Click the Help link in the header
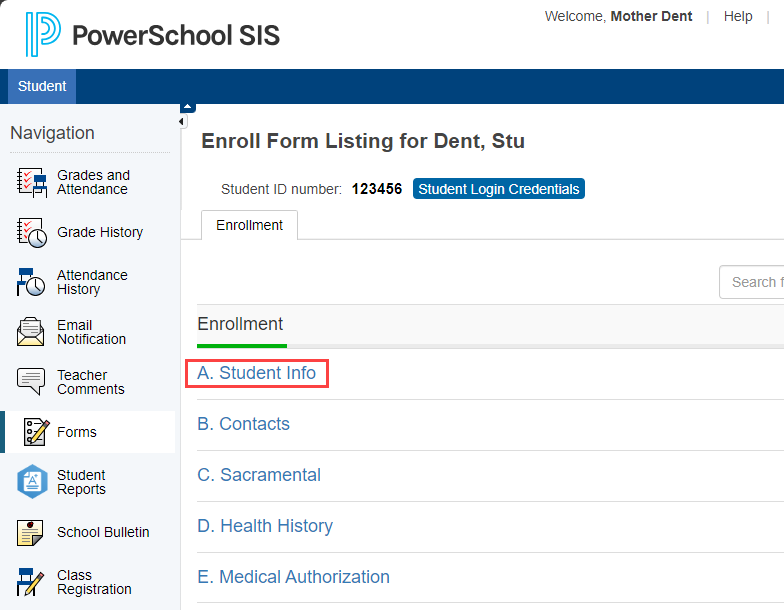784x610 pixels. click(738, 17)
